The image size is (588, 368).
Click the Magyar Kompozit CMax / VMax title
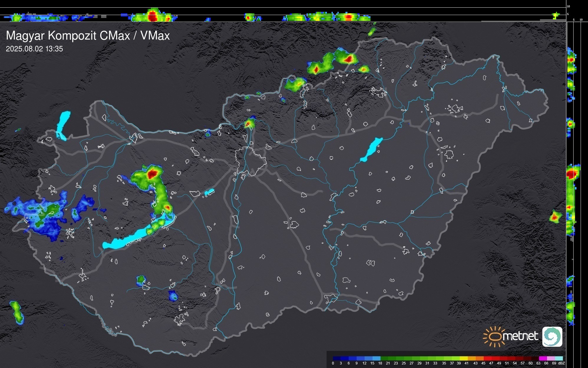point(88,36)
